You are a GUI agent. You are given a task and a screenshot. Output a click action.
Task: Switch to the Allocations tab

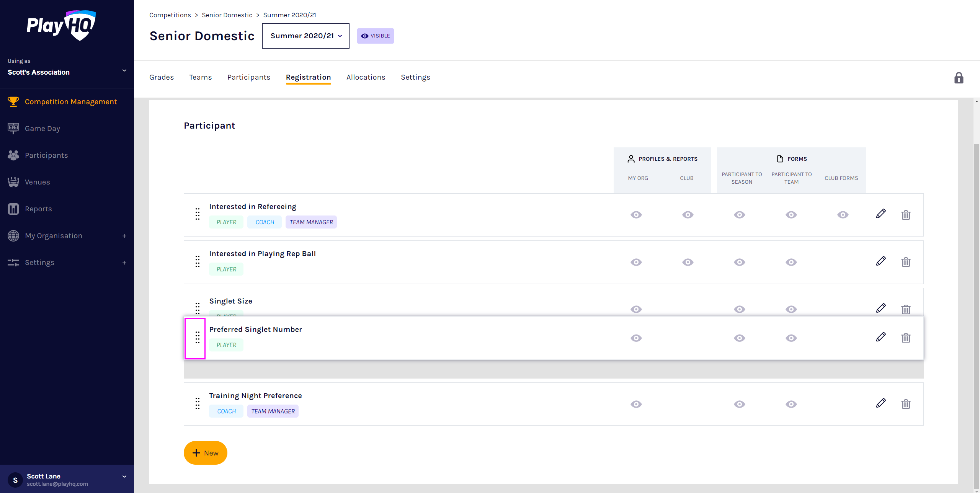[366, 77]
